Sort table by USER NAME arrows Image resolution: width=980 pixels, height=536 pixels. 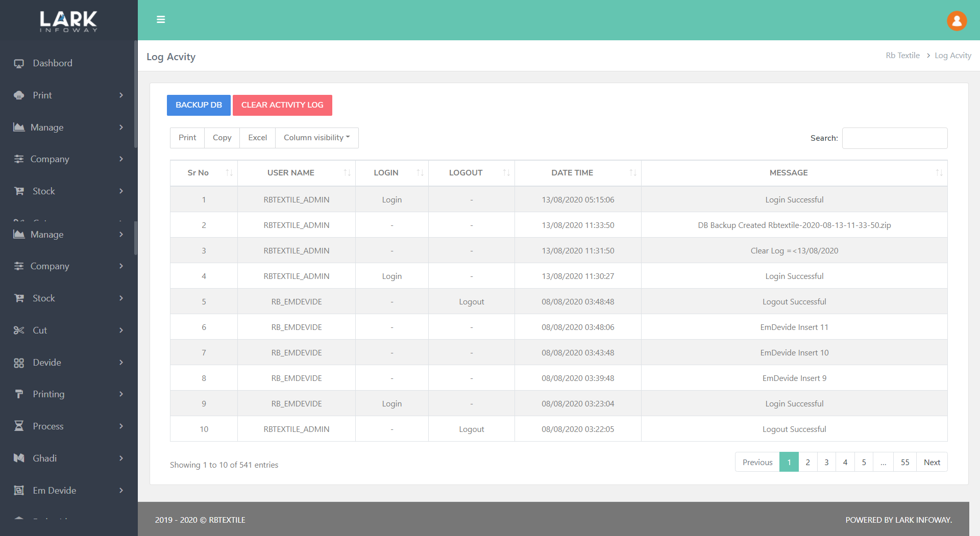point(347,173)
